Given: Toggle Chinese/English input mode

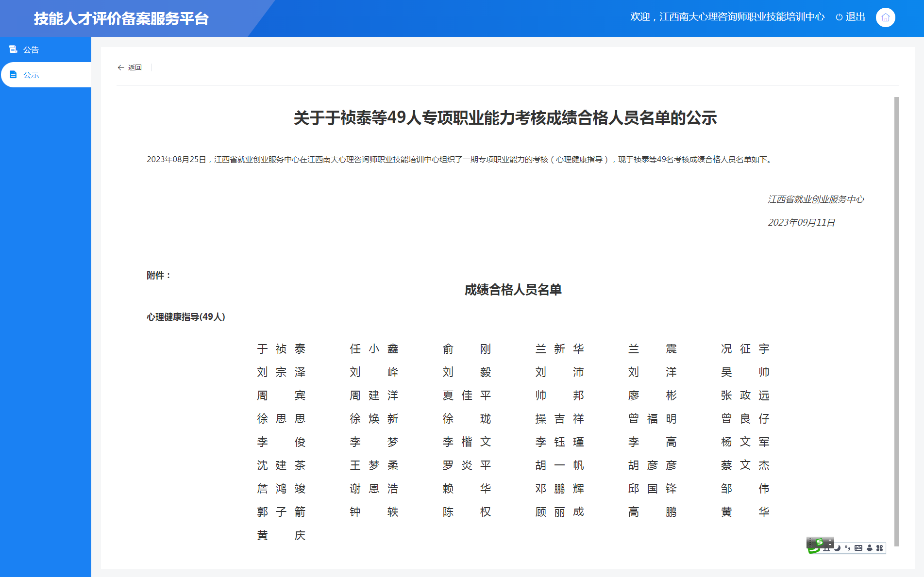Looking at the screenshot, I should tap(826, 549).
